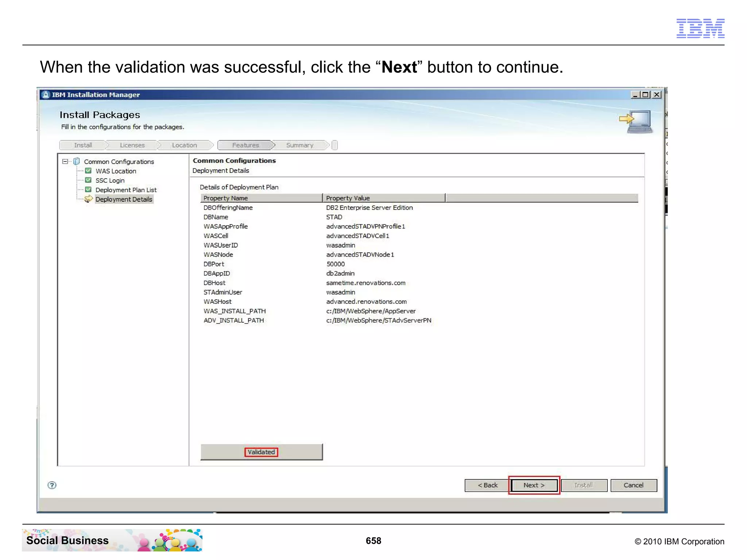Select Common Configurations tree label
This screenshot has height=560, width=747.
pos(119,162)
